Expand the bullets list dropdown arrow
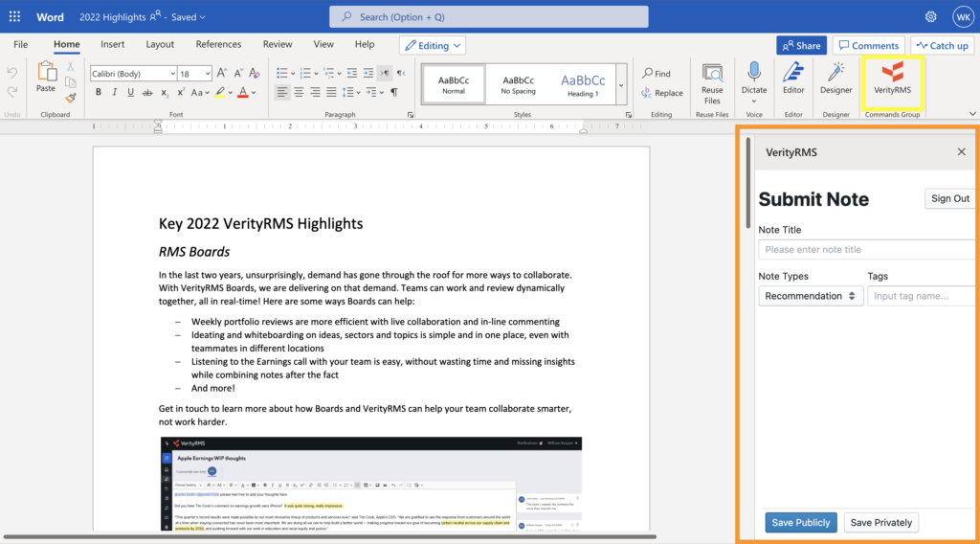 point(293,74)
